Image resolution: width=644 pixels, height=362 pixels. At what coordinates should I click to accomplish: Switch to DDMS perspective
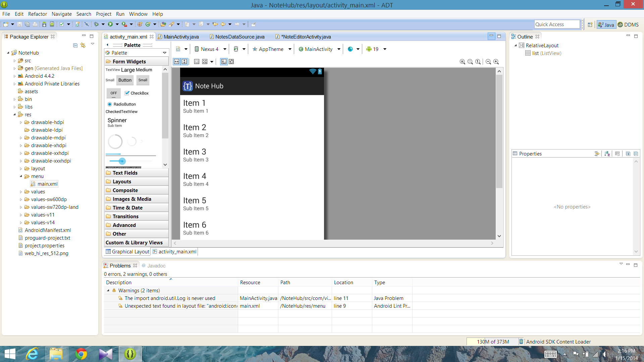coord(628,24)
